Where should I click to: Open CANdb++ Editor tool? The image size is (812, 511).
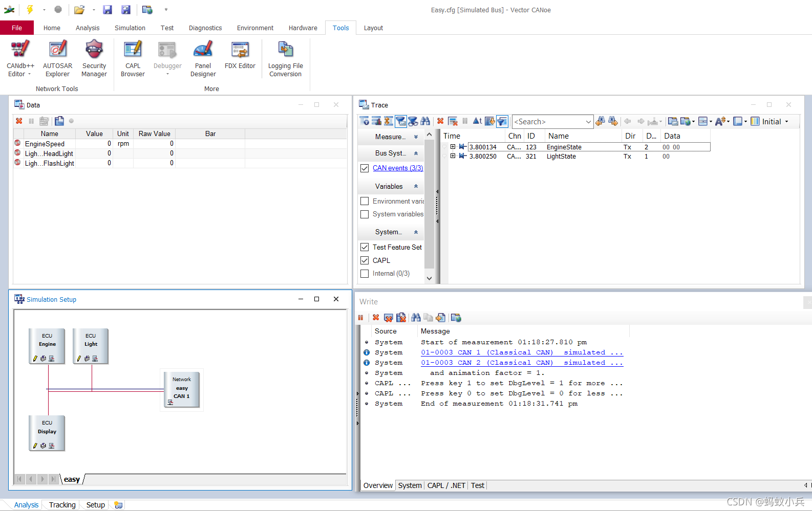pos(20,59)
